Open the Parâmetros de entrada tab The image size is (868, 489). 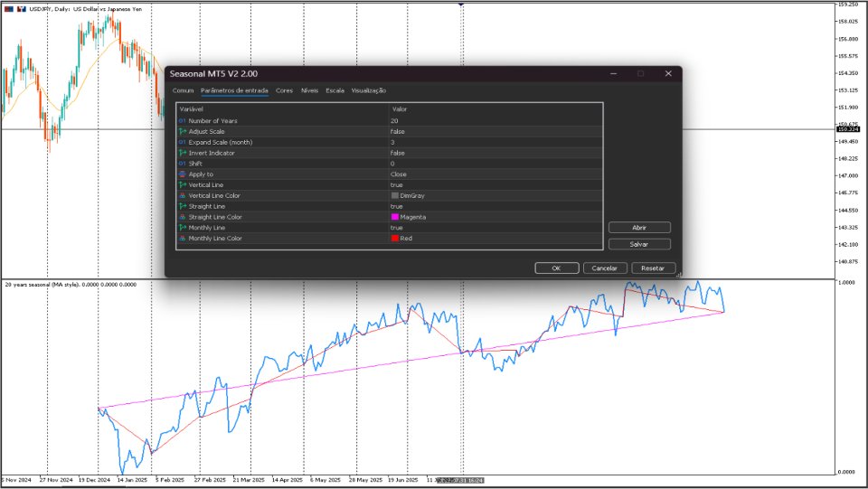point(234,90)
